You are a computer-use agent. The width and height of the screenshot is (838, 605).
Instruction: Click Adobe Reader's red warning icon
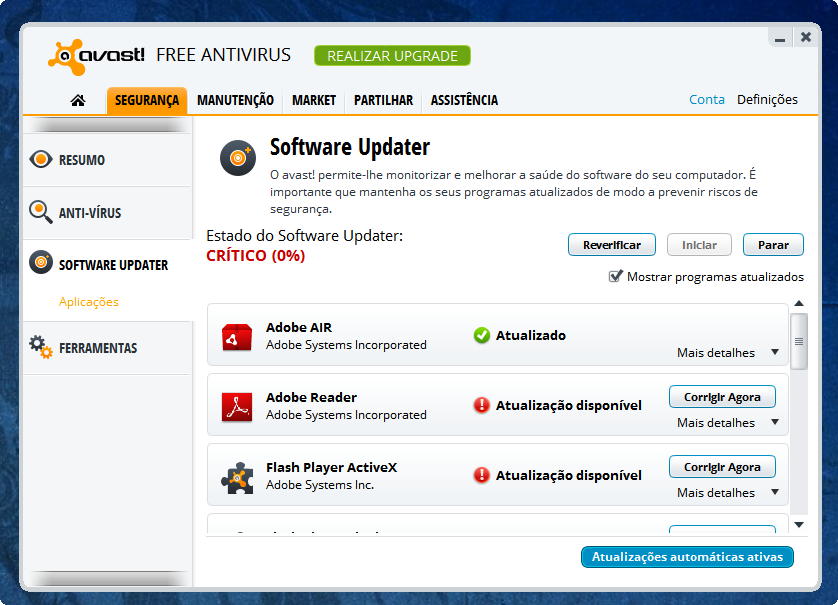click(x=482, y=405)
